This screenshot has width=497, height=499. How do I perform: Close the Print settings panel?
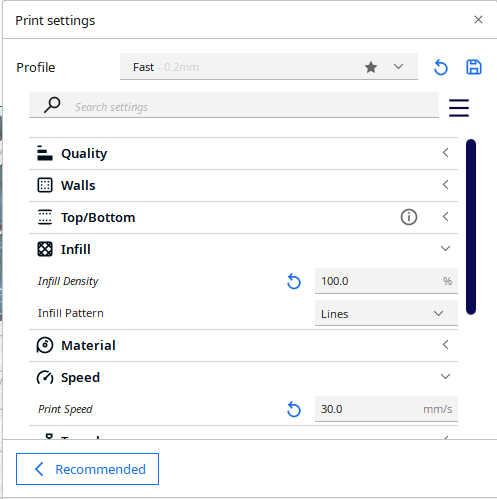pyautogui.click(x=478, y=20)
